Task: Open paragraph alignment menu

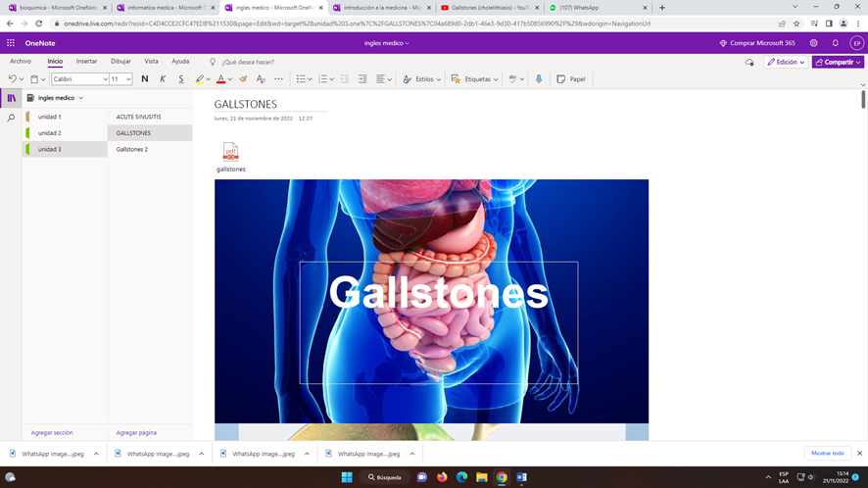Action: click(384, 79)
